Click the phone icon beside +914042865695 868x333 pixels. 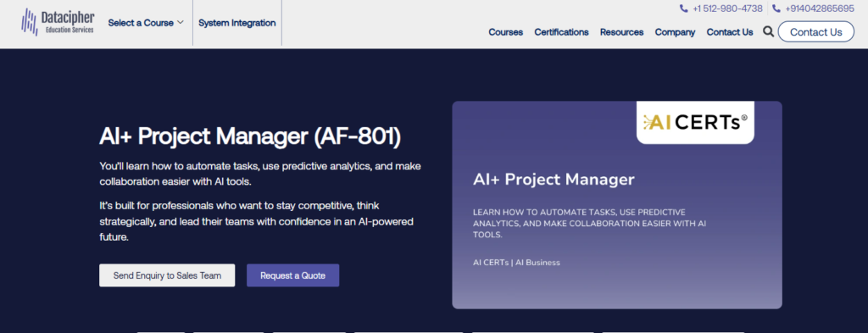(x=776, y=8)
